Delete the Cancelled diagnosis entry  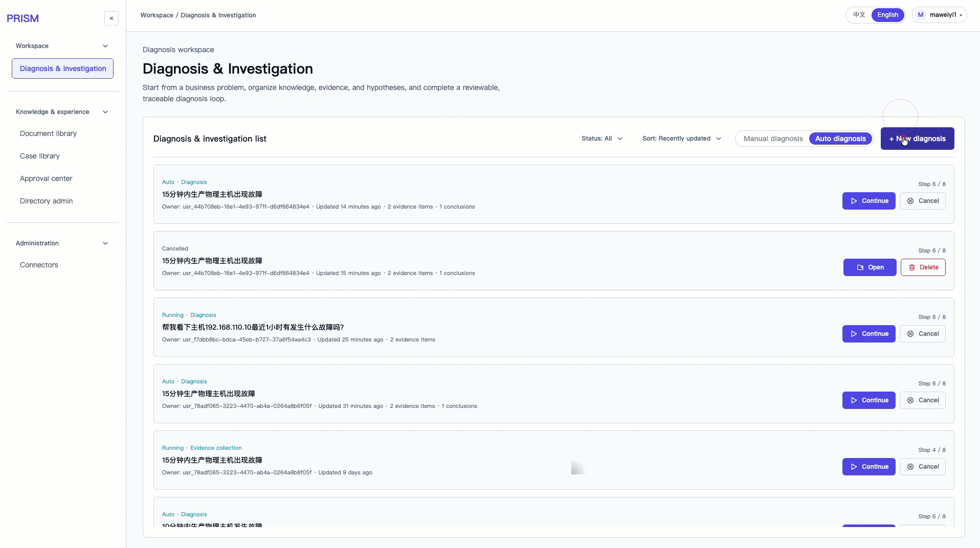[x=923, y=267]
